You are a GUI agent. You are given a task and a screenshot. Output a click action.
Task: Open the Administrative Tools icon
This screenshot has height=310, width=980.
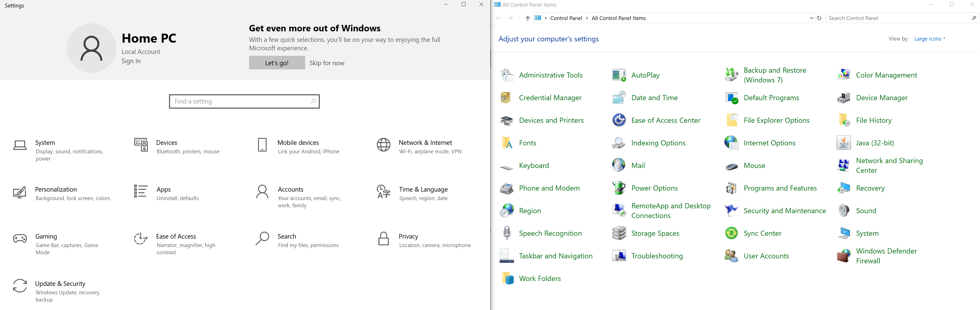pyautogui.click(x=507, y=75)
